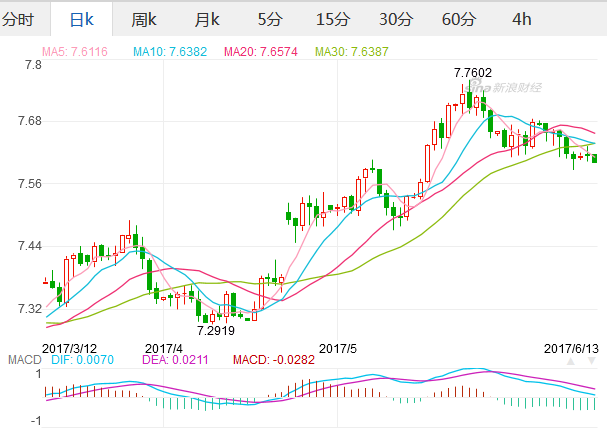Switch to the 5分 interval tab
607x433 pixels.
pyautogui.click(x=270, y=19)
